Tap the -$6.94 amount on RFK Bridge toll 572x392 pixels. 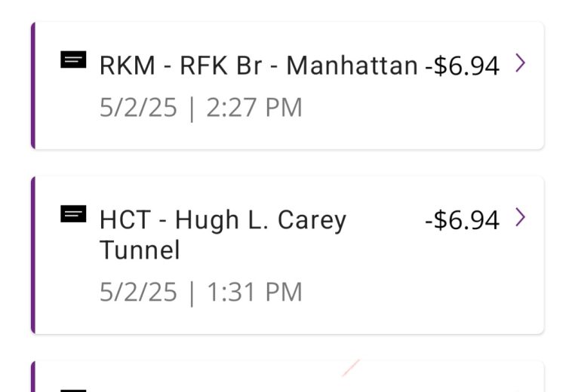coord(462,66)
